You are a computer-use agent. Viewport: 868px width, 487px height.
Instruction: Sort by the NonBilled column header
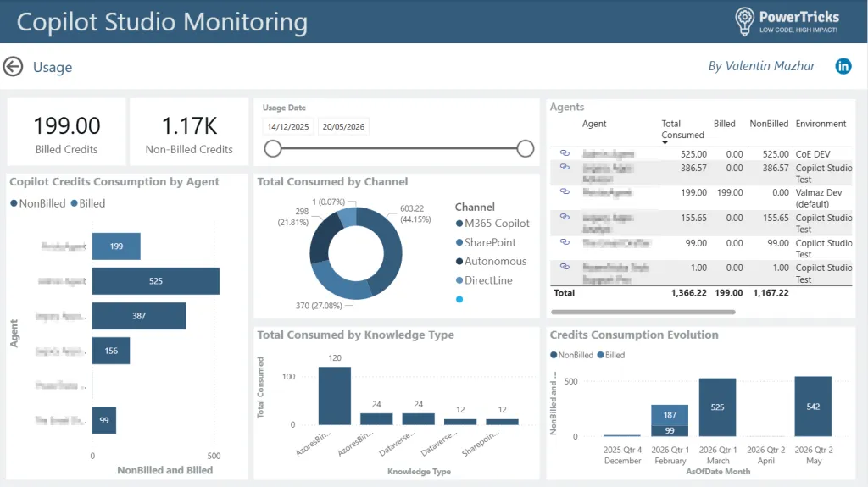pos(769,124)
